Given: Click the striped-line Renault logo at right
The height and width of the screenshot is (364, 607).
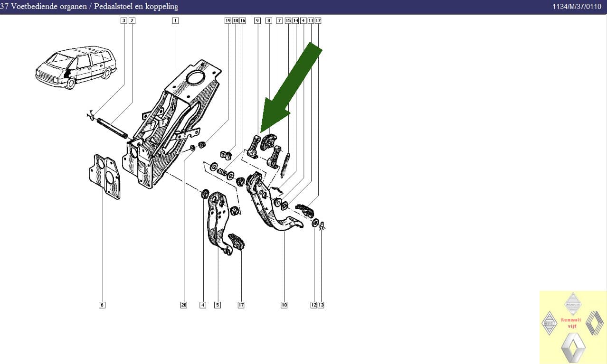Looking at the screenshot, I should [594, 323].
